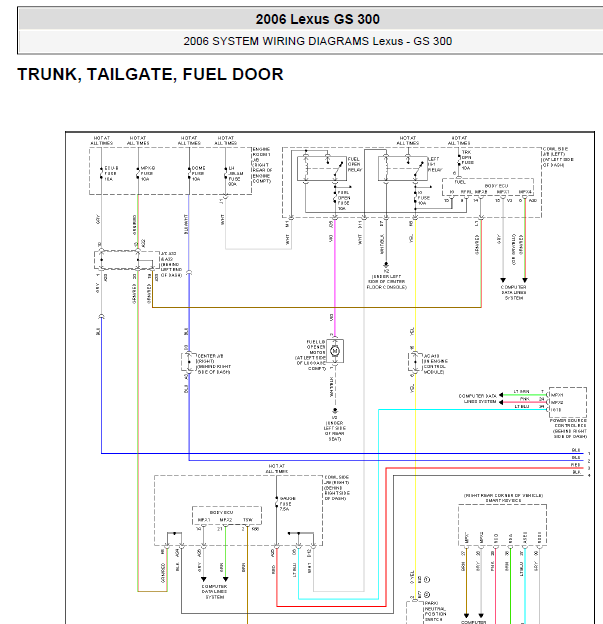
Task: Click the RED wire end numbered 3
Action: tap(589, 468)
